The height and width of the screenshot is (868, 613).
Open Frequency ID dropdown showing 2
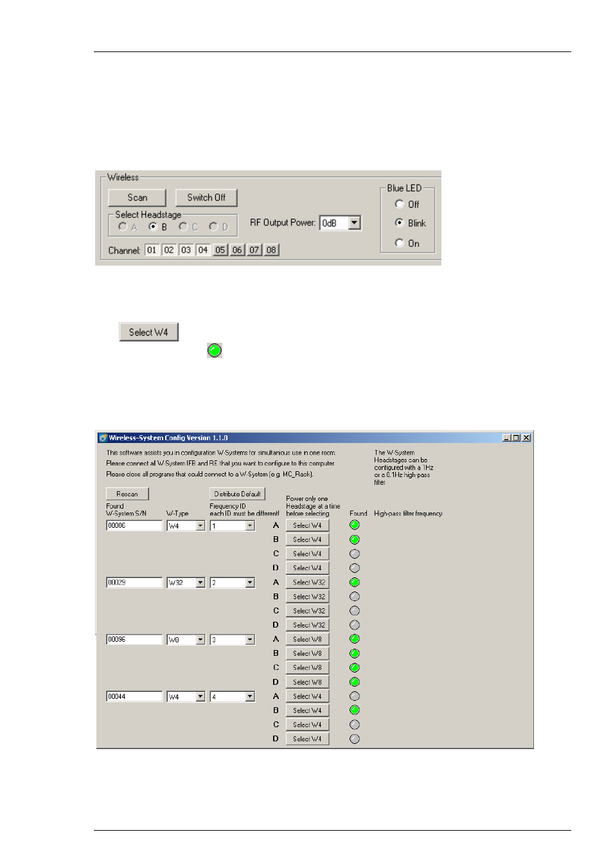[x=250, y=583]
